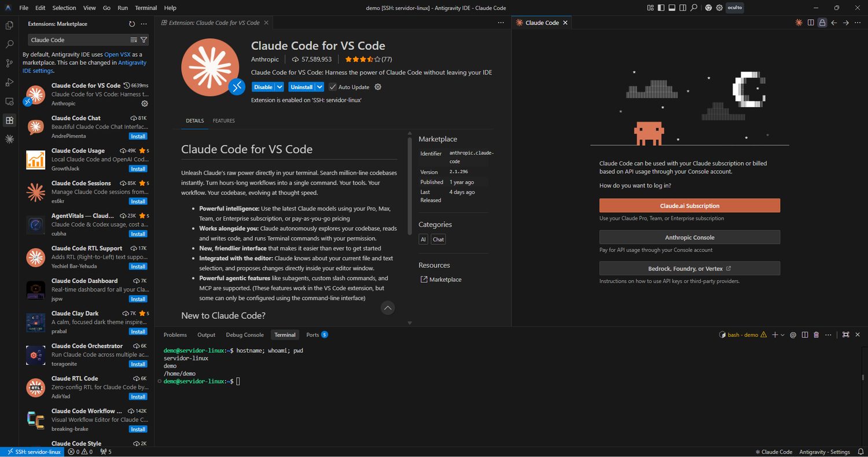
Task: Toggle the primary side bar visibility
Action: [x=661, y=8]
